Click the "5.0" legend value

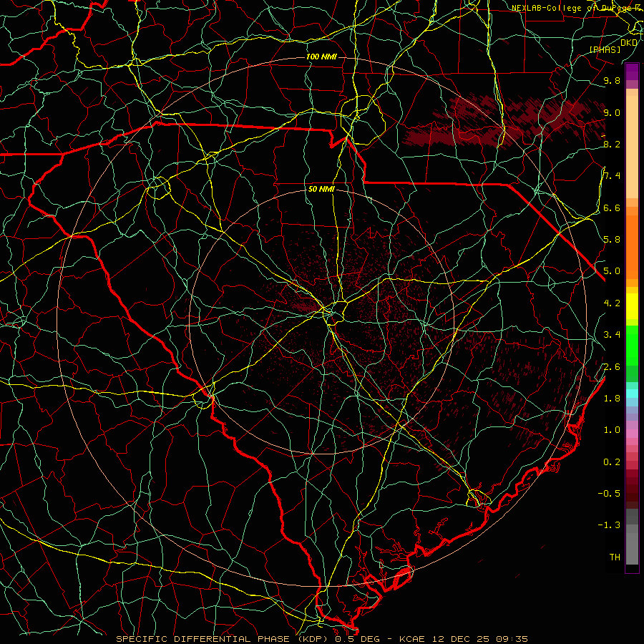pos(612,271)
